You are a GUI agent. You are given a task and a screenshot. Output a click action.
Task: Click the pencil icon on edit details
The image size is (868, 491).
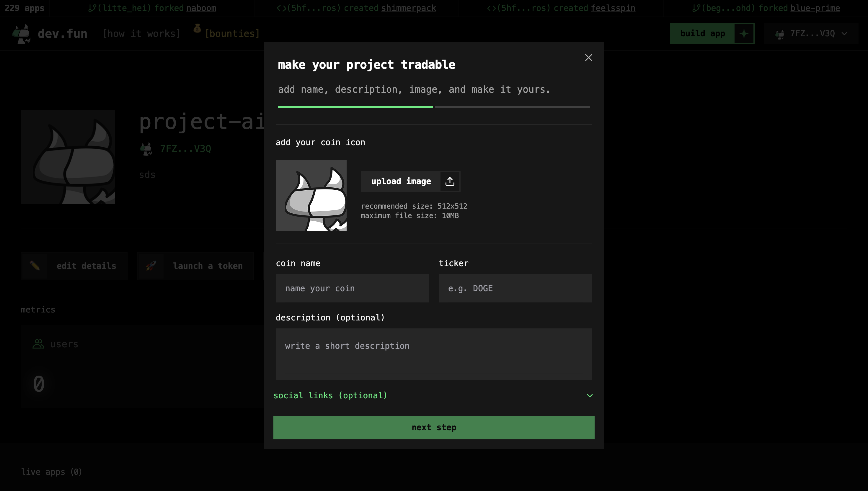point(35,266)
